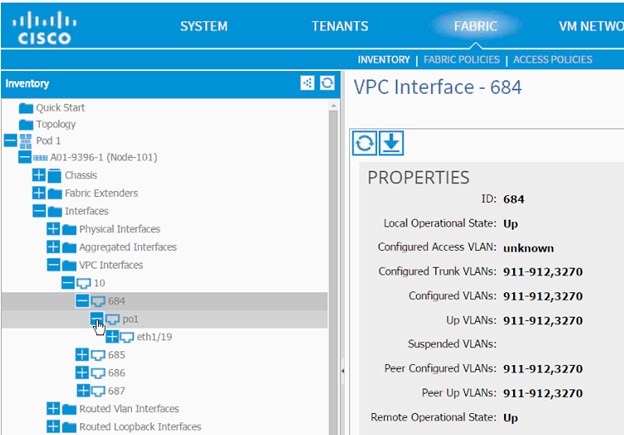Select the po1 port-channel item

click(130, 319)
